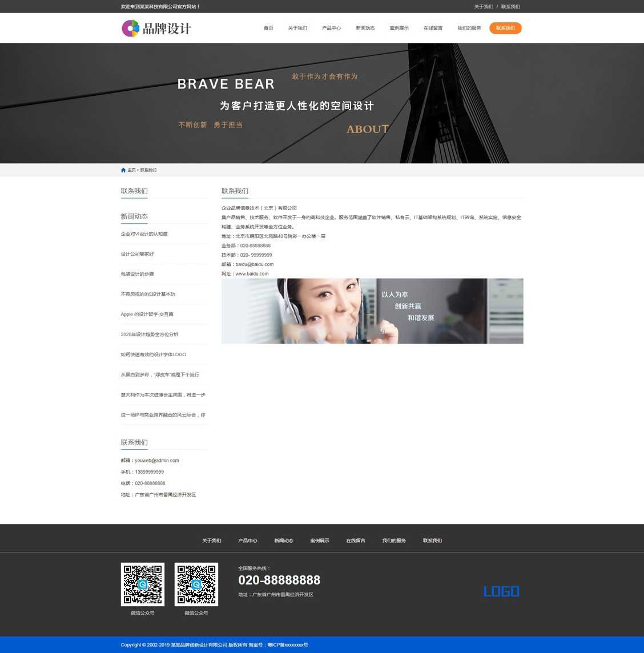Read the Apple 的设计哲学 交互篇 article
The height and width of the screenshot is (653, 644).
tap(147, 315)
